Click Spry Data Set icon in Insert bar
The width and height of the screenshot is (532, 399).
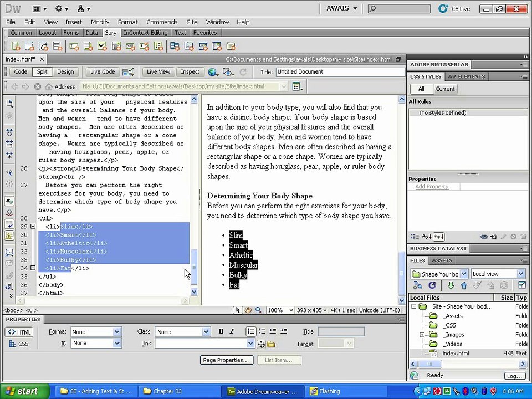(x=16, y=46)
